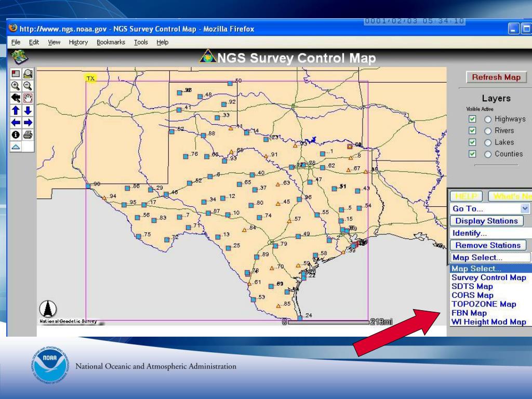Open the Tools menu
The image size is (532, 399).
[141, 42]
